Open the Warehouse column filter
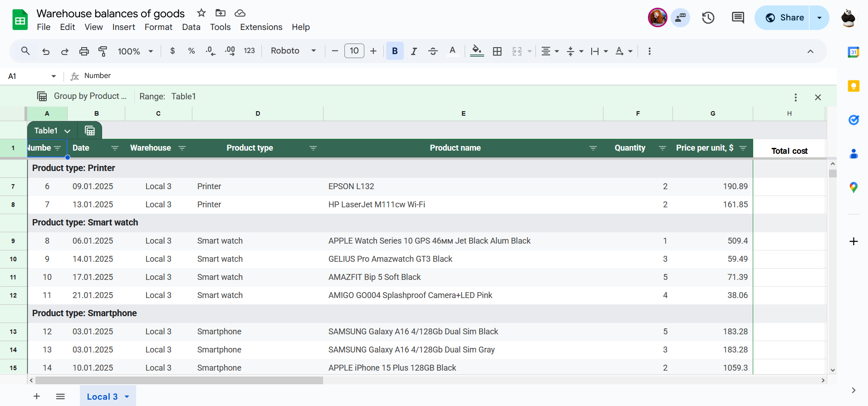Viewport: 868px width, 406px height. (182, 148)
